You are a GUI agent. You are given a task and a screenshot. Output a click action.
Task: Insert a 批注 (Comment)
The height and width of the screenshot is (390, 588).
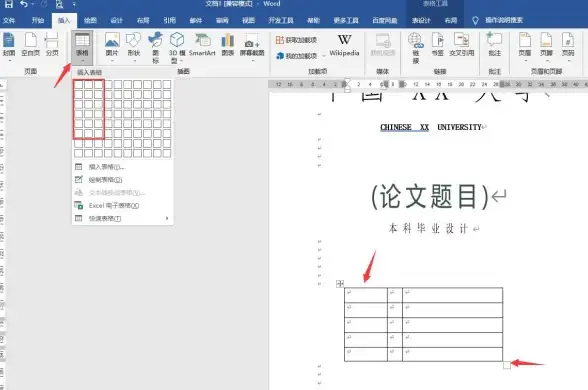pos(495,45)
